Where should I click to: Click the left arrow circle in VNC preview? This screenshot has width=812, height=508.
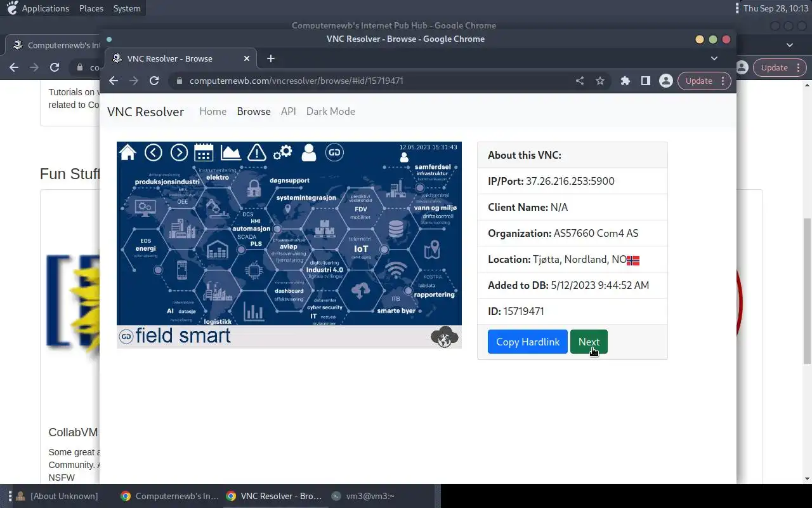[153, 152]
